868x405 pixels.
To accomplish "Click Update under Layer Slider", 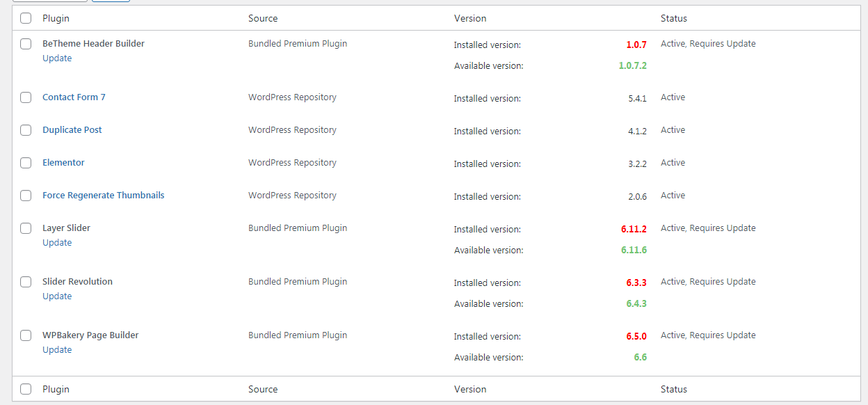I will [x=57, y=243].
